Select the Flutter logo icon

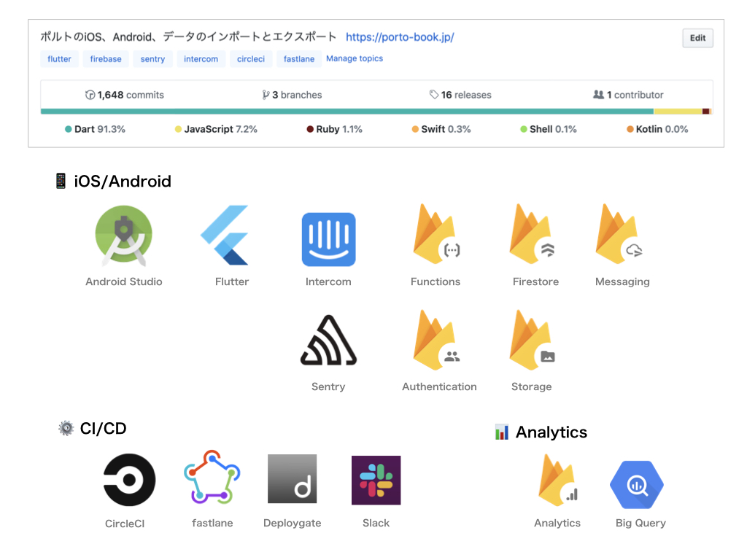pos(225,235)
